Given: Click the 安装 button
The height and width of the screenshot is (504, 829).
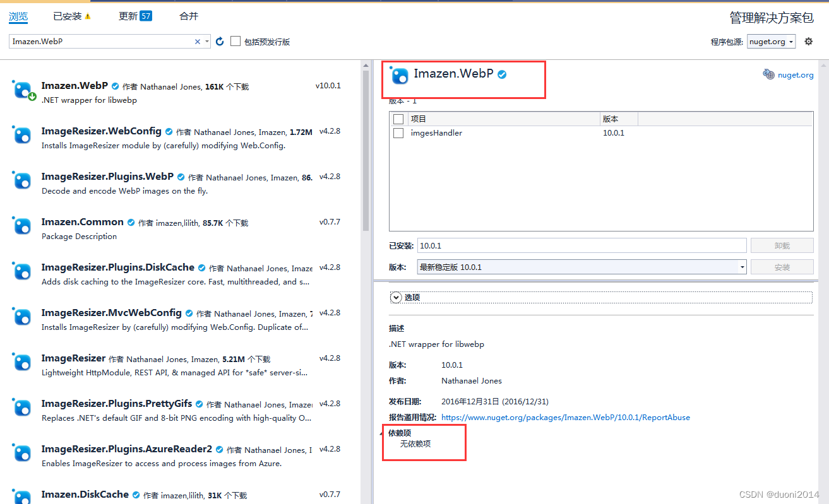Looking at the screenshot, I should click(782, 267).
